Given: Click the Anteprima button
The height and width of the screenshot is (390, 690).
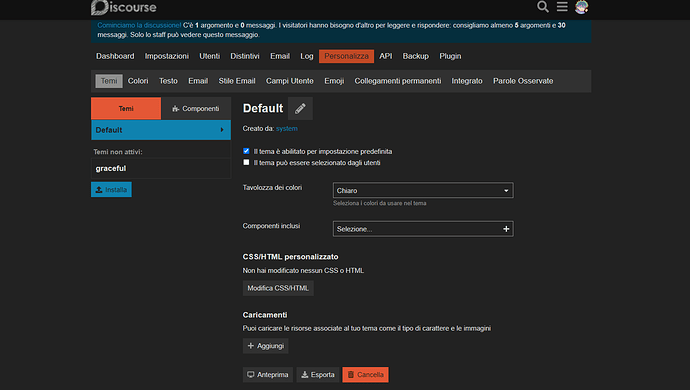Looking at the screenshot, I should [x=268, y=375].
